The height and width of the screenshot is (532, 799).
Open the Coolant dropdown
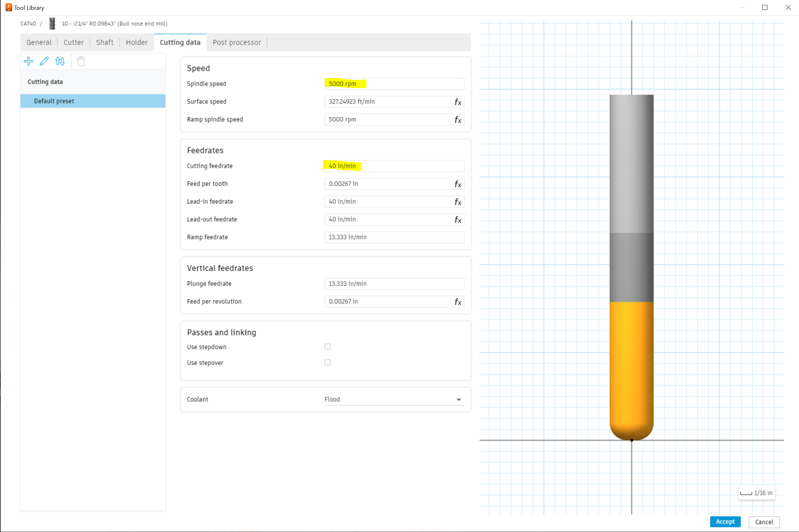click(x=394, y=399)
